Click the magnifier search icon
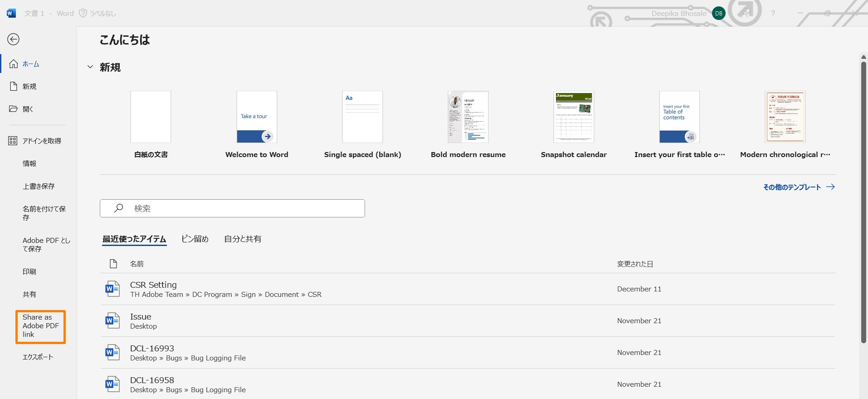Screen dimensions: 868x399 click(x=118, y=208)
